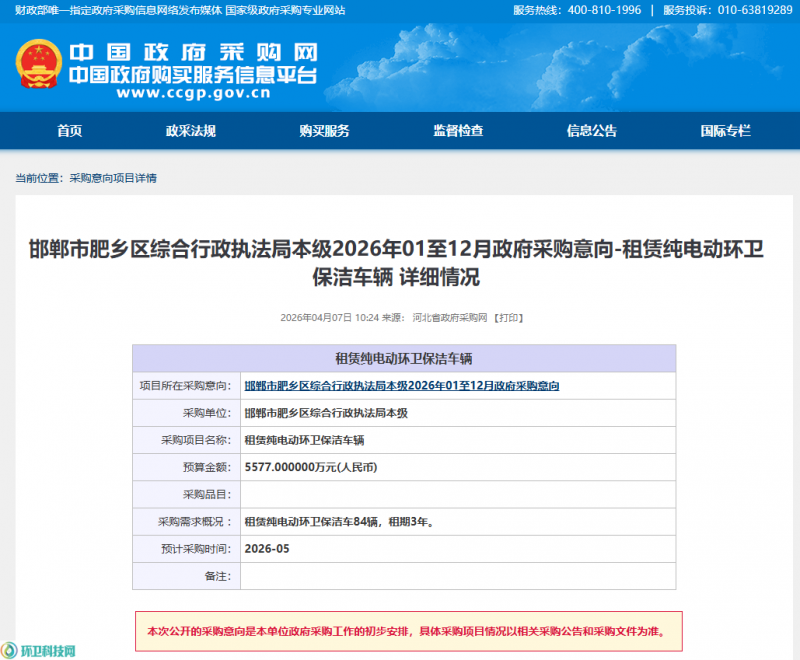This screenshot has height=660, width=800.
Task: Go to 政采法规 in navigation bar
Action: click(x=190, y=131)
